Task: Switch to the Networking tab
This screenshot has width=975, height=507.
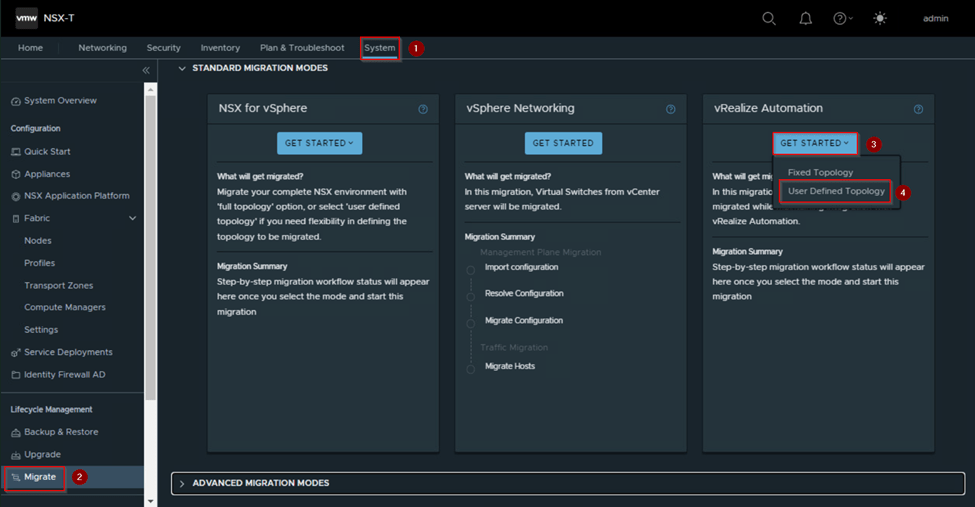Action: coord(102,48)
